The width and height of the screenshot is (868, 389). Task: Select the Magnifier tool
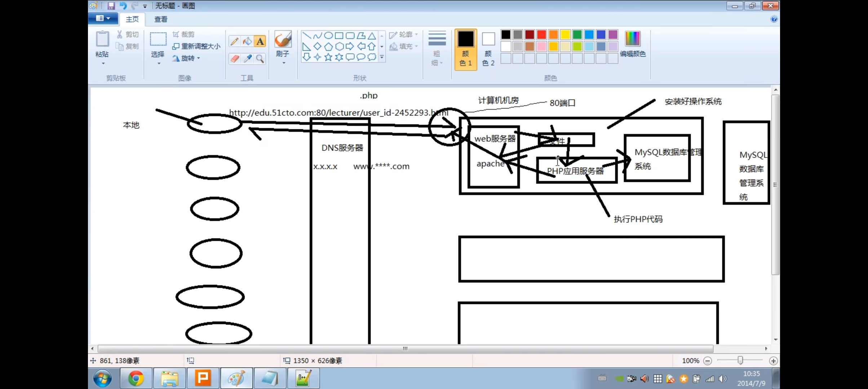point(260,58)
